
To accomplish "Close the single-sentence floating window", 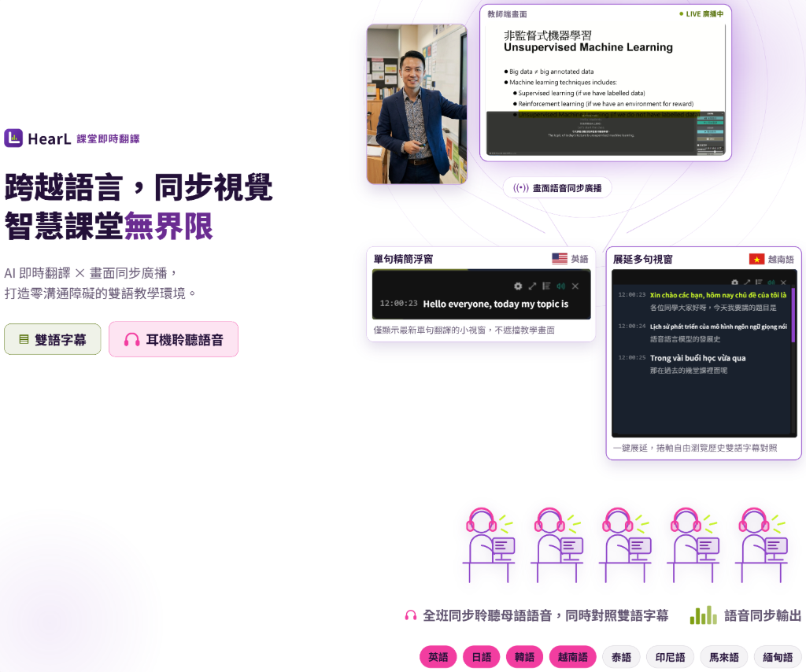I will [x=575, y=286].
